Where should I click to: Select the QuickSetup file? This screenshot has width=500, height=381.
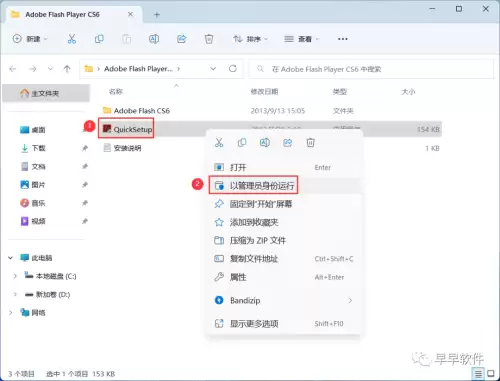127,129
